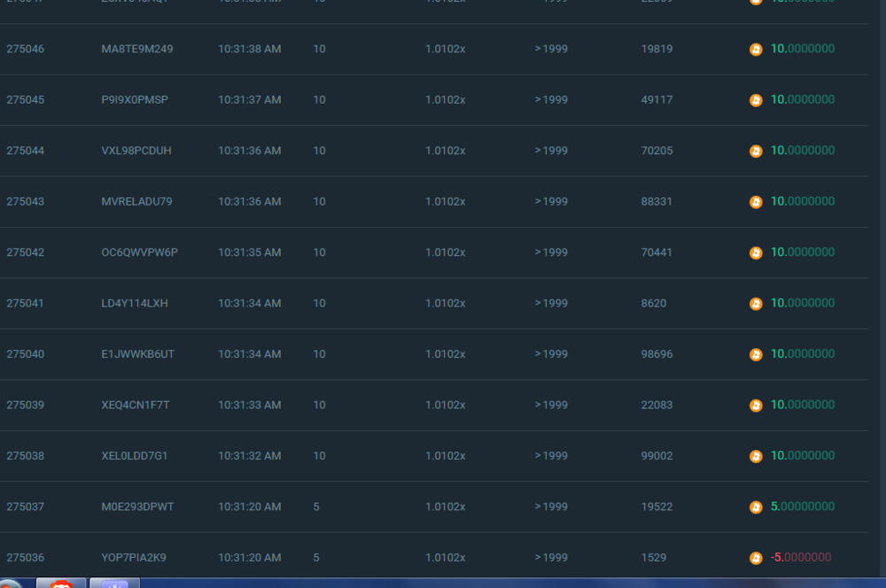This screenshot has width=886, height=588.
Task: Click the coin icon in row 275046
Action: point(756,50)
